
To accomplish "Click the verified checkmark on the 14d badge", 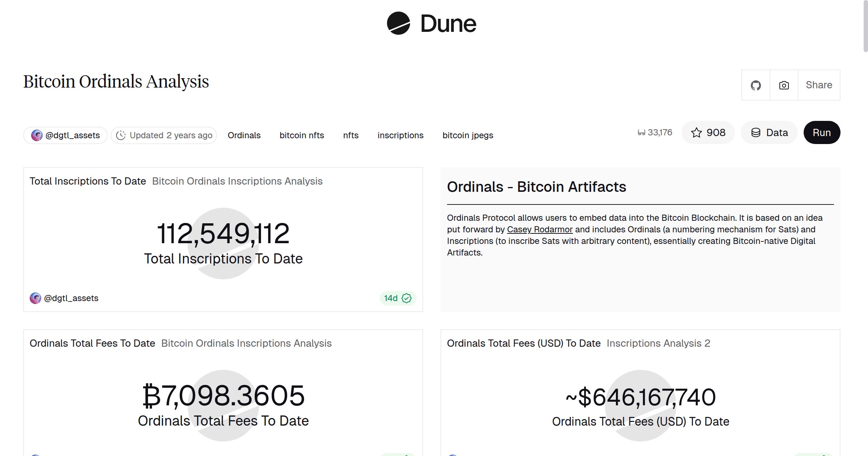I will 406,298.
